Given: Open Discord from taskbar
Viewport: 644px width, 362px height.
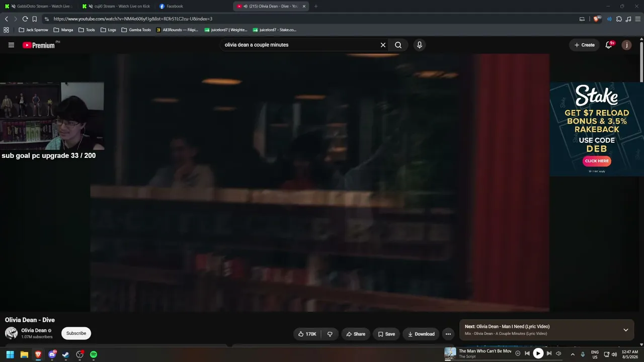Looking at the screenshot, I should 52,354.
